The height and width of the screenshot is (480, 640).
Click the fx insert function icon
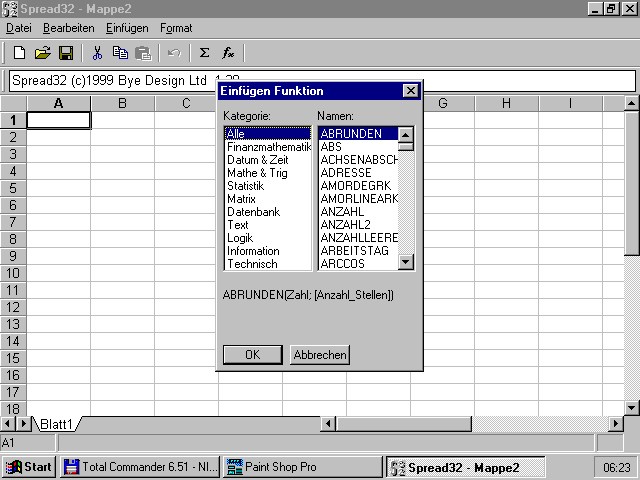click(228, 53)
